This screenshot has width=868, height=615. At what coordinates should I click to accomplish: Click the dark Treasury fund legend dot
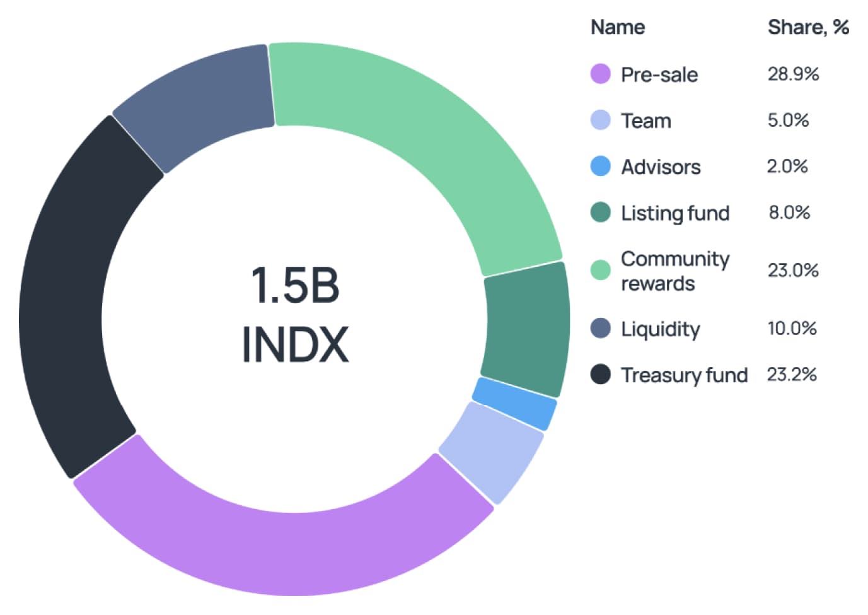coord(600,374)
